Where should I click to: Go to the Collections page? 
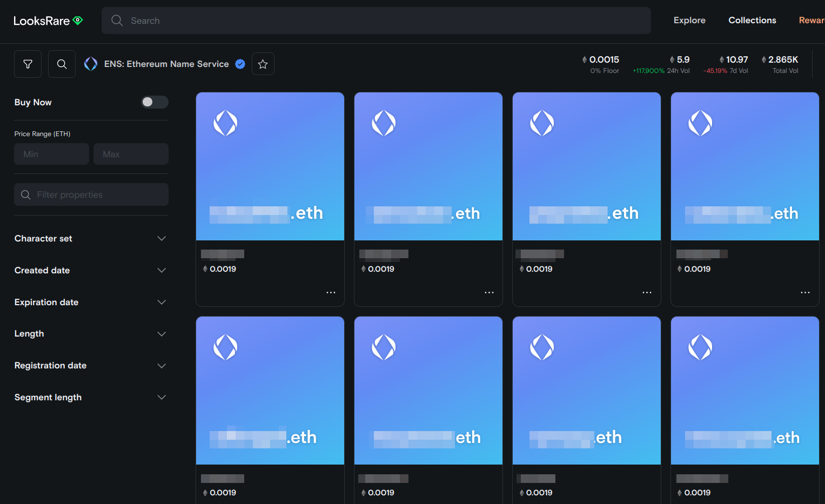(x=752, y=21)
